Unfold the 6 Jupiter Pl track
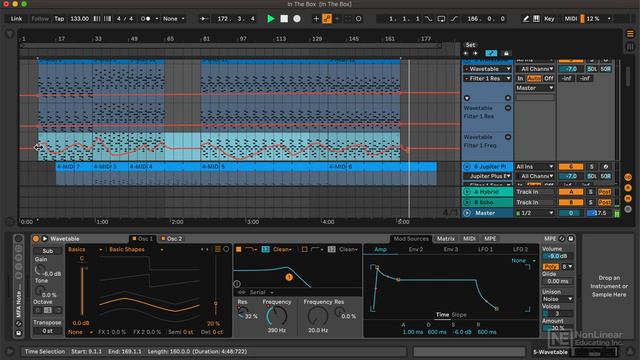The height and width of the screenshot is (360, 640). pyautogui.click(x=467, y=167)
